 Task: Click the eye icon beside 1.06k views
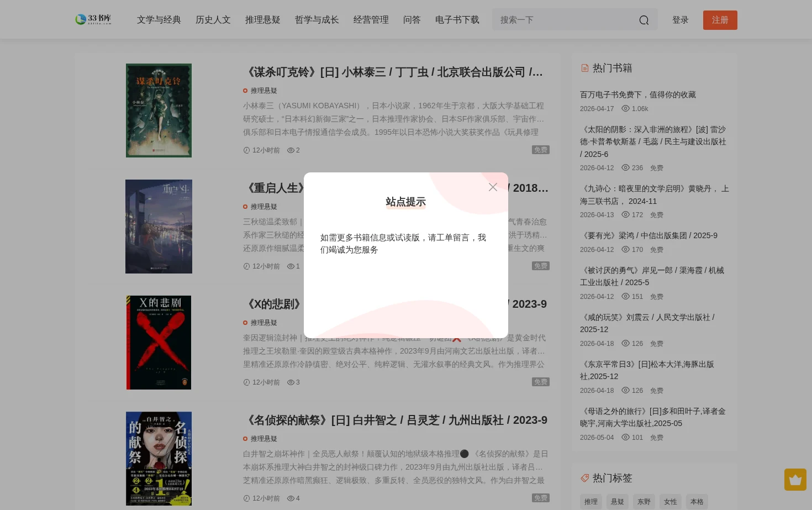[625, 109]
